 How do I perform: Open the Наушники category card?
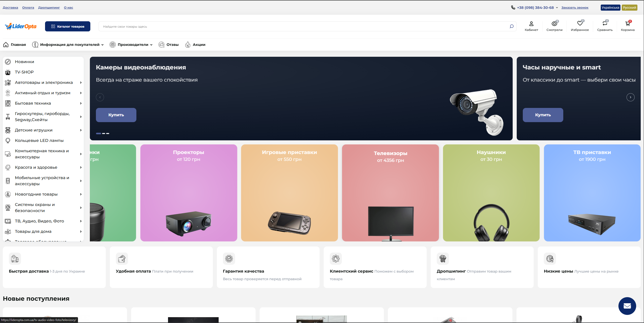point(491,193)
